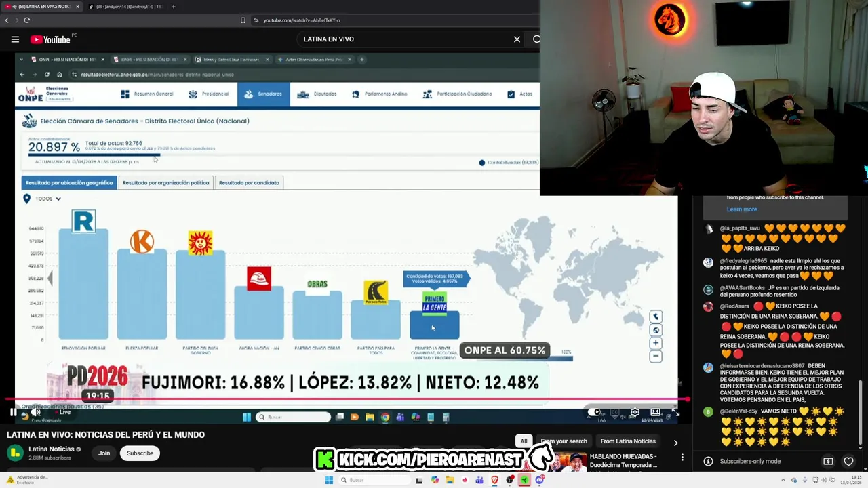Open the Super Chat dollar button
Viewport: 868px width, 488px height.
pyautogui.click(x=828, y=461)
